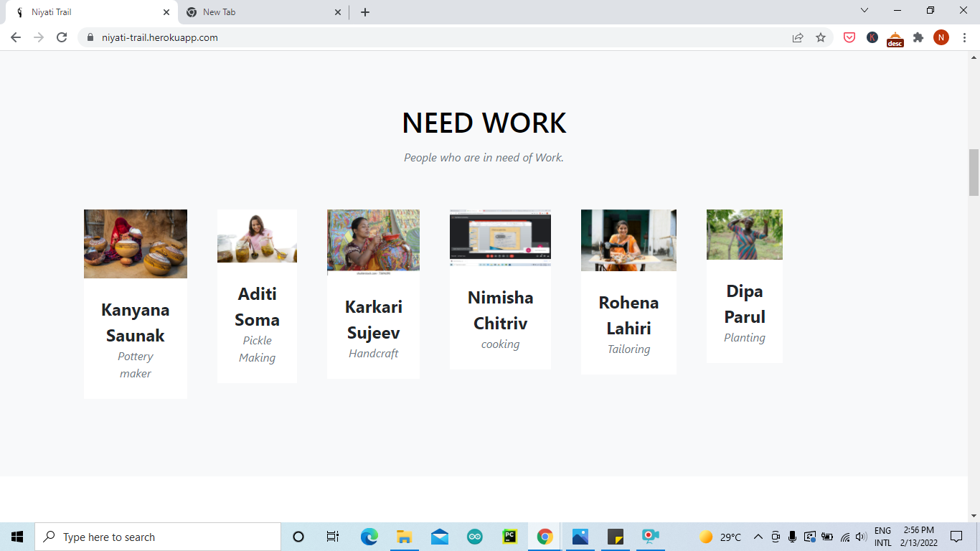Open the Chrome three-dot menu
980x551 pixels.
[965, 37]
